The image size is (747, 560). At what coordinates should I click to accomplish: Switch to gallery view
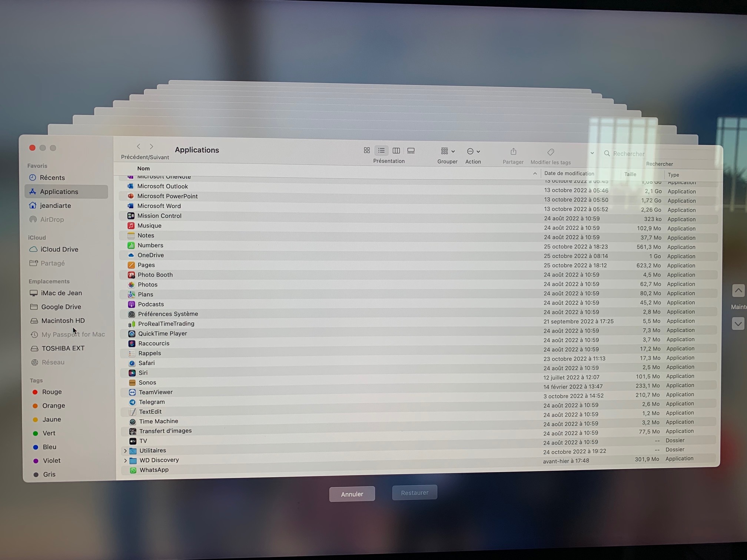[x=411, y=151]
